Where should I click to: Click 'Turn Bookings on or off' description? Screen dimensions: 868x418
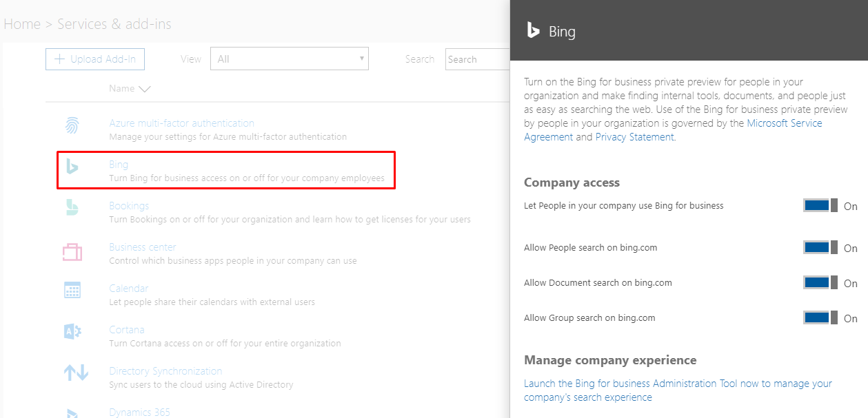290,220
